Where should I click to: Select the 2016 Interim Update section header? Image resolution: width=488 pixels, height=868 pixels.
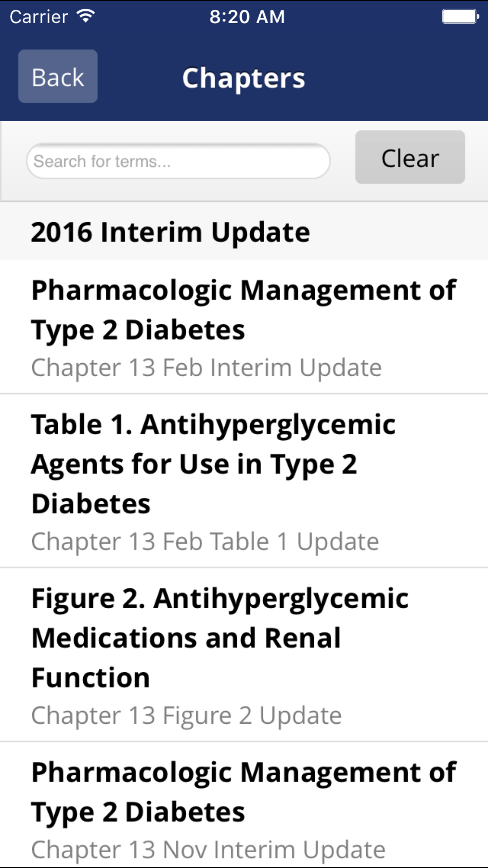(171, 232)
